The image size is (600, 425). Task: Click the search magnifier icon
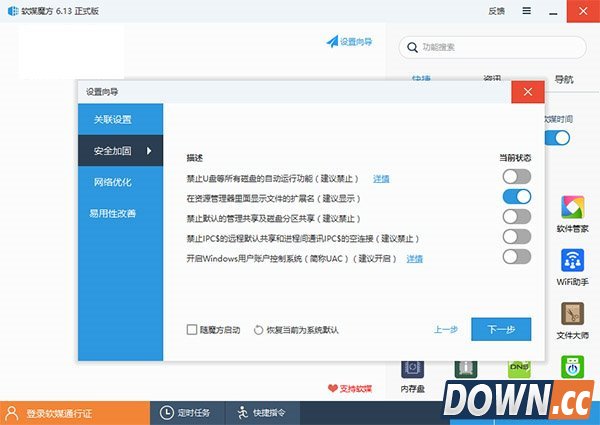pyautogui.click(x=412, y=47)
